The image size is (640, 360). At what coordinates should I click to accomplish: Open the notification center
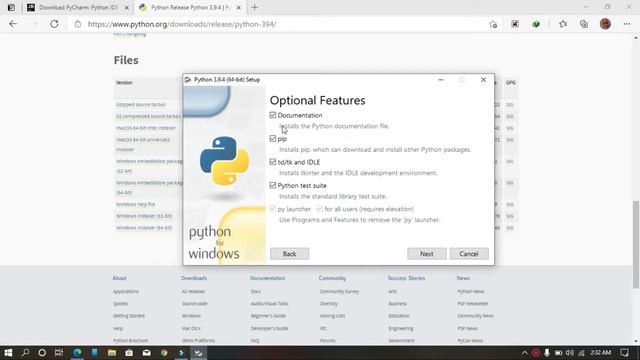[x=624, y=353]
